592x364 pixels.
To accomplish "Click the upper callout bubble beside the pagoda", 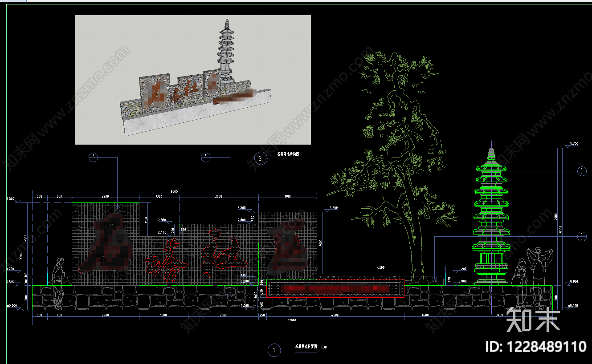I will point(582,171).
